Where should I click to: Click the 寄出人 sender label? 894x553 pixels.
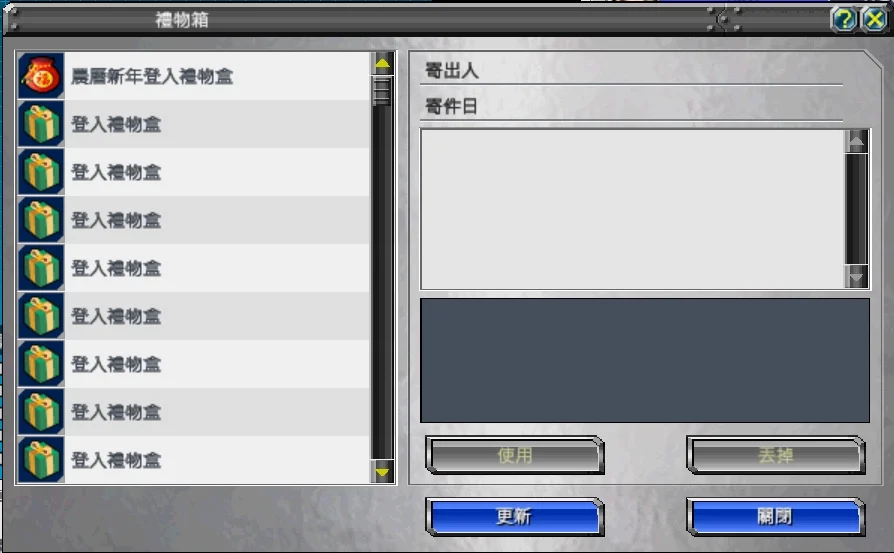coord(452,71)
